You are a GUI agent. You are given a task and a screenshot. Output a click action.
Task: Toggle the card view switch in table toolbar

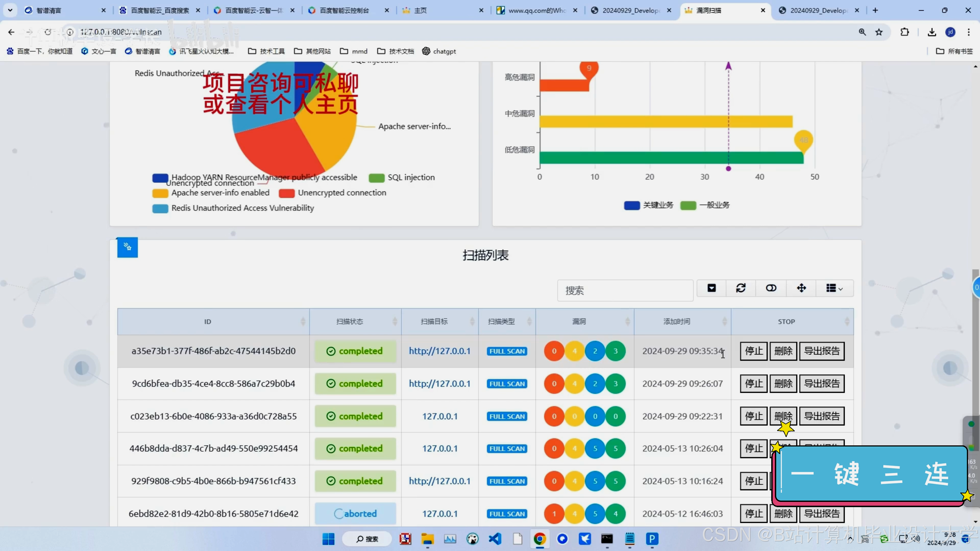(x=771, y=288)
